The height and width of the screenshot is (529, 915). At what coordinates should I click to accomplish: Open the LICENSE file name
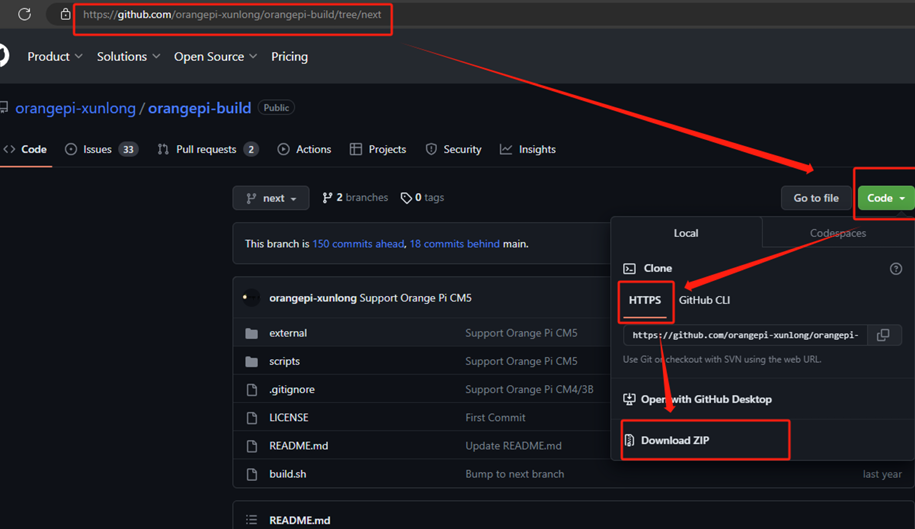[289, 418]
